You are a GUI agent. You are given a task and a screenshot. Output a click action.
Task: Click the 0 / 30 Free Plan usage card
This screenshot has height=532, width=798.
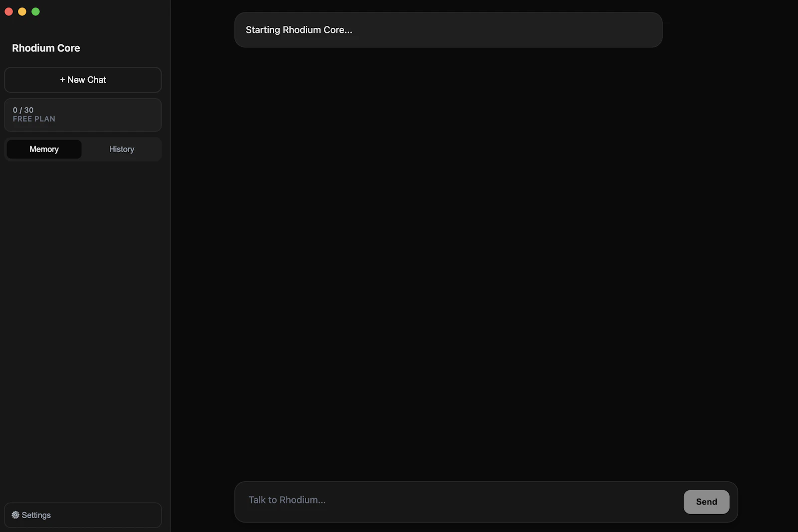coord(83,115)
